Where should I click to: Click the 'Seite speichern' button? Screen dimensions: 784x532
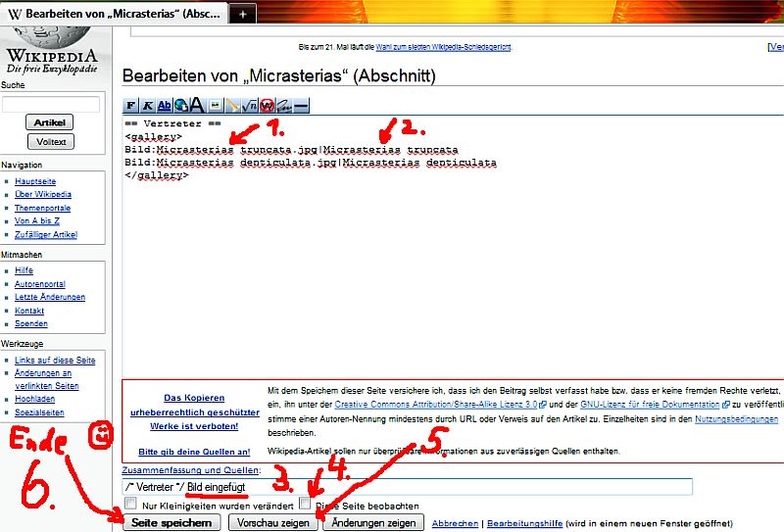172,523
